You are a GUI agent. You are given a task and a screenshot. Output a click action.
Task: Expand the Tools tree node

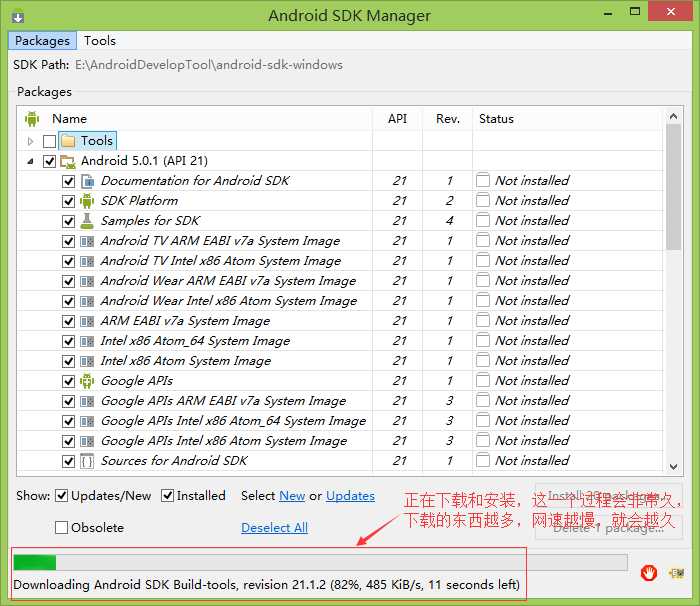30,142
